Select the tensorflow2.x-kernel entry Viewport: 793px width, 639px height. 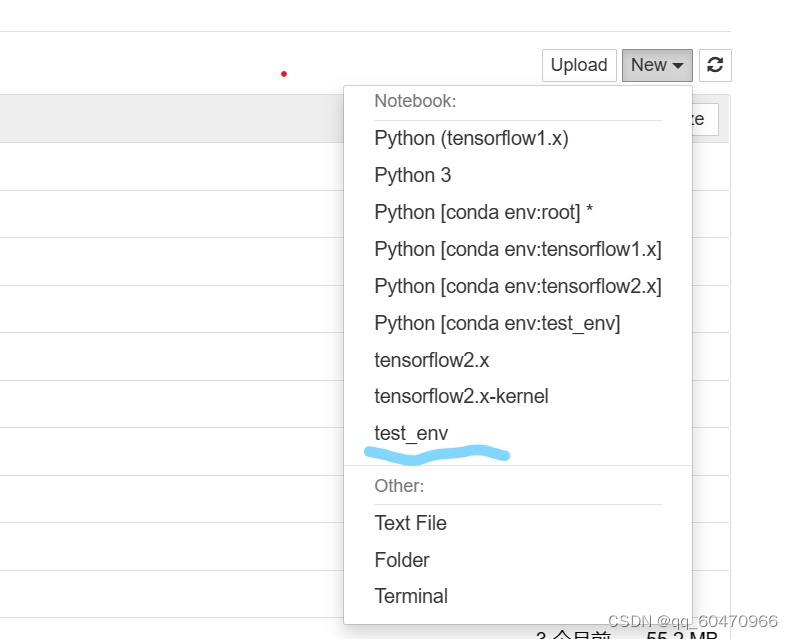(461, 396)
